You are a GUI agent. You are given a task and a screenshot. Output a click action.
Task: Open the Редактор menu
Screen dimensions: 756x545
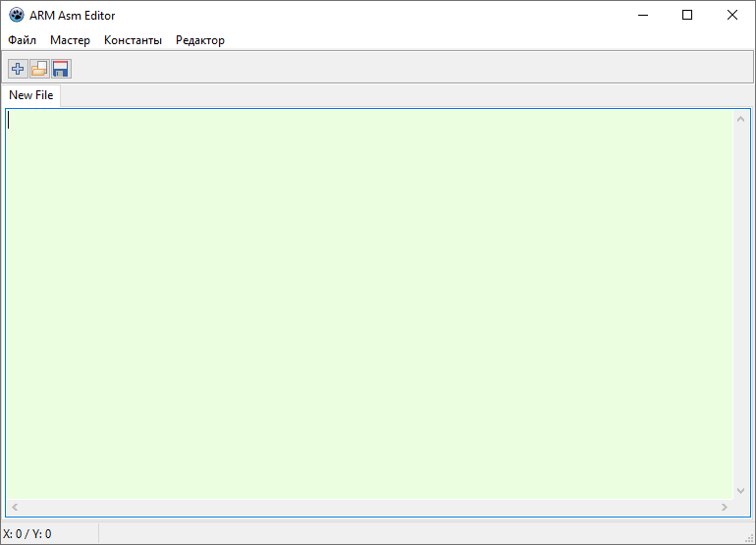click(x=200, y=40)
